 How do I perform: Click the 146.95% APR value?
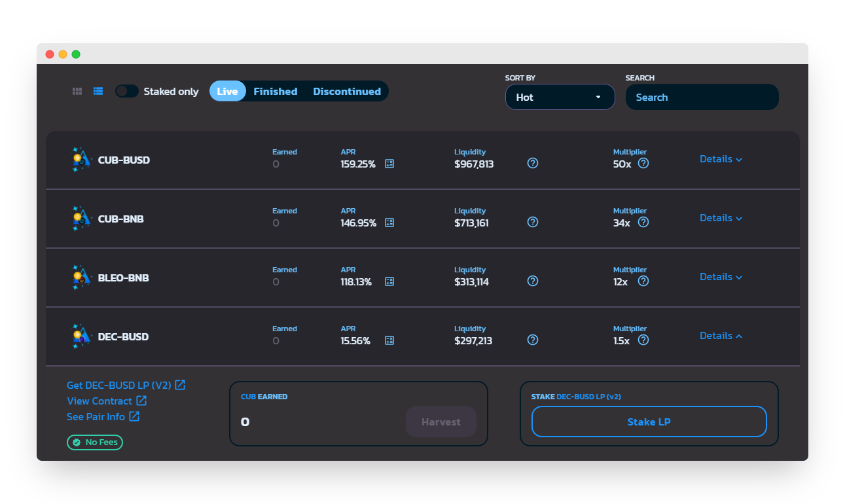coord(359,223)
